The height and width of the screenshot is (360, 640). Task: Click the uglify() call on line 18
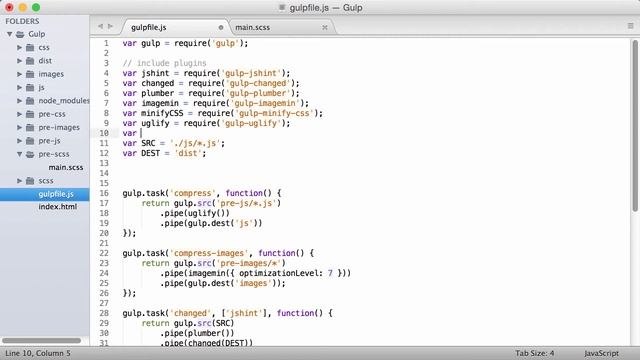click(x=207, y=213)
